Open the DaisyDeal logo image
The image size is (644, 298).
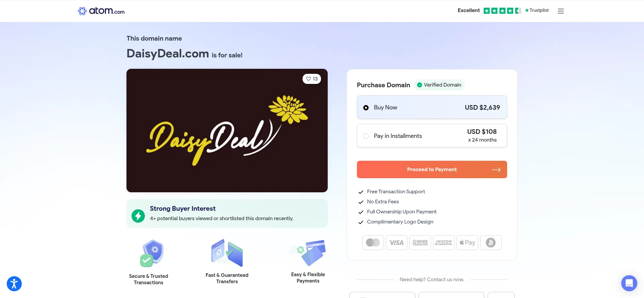pos(227,131)
